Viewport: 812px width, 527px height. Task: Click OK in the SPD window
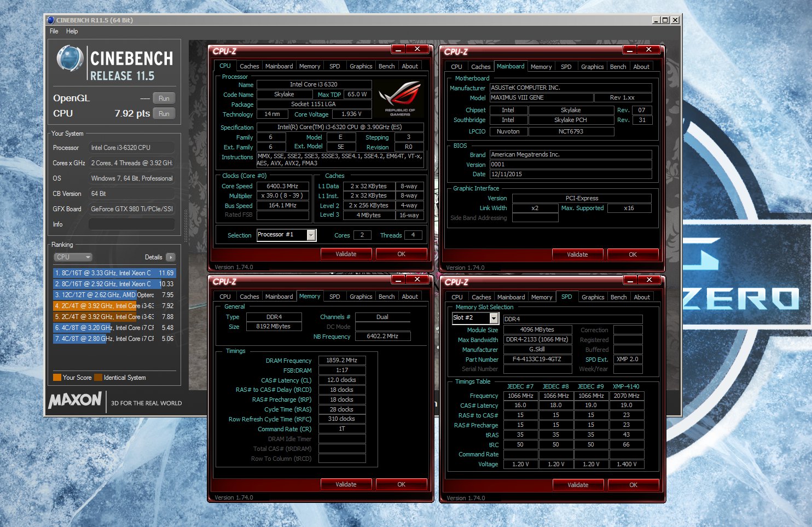pos(633,485)
